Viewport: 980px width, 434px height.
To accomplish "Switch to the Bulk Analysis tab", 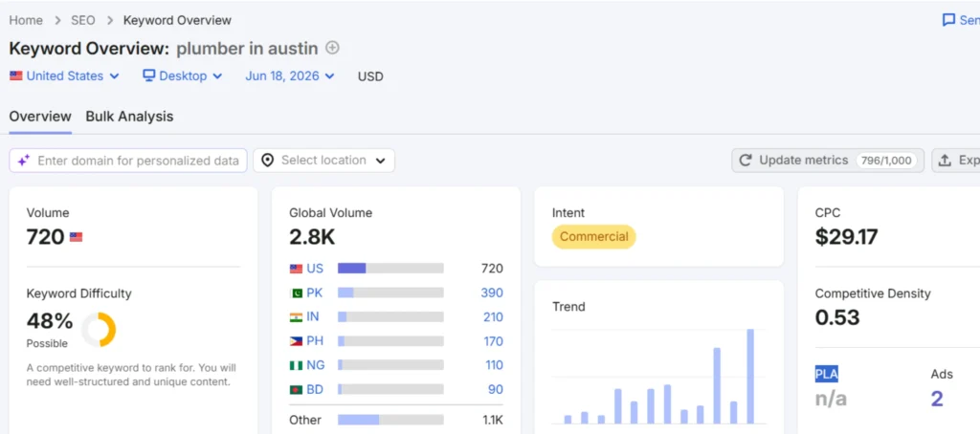I will coord(129,117).
